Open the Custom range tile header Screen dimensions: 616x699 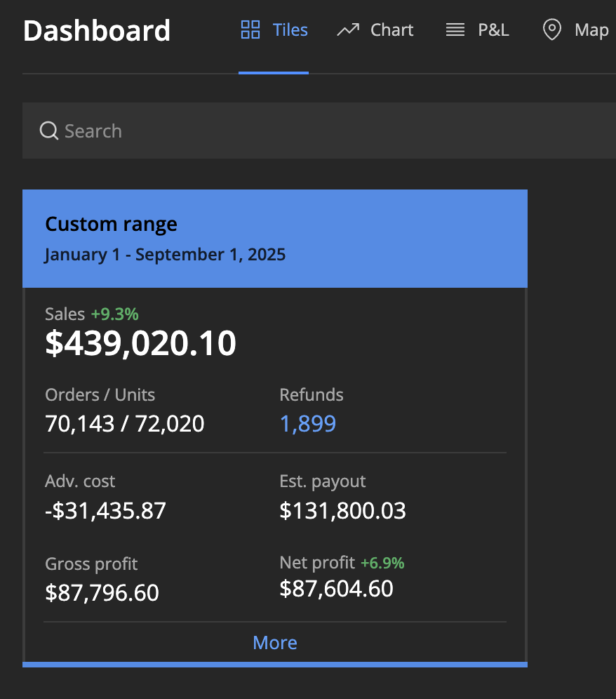tap(111, 225)
